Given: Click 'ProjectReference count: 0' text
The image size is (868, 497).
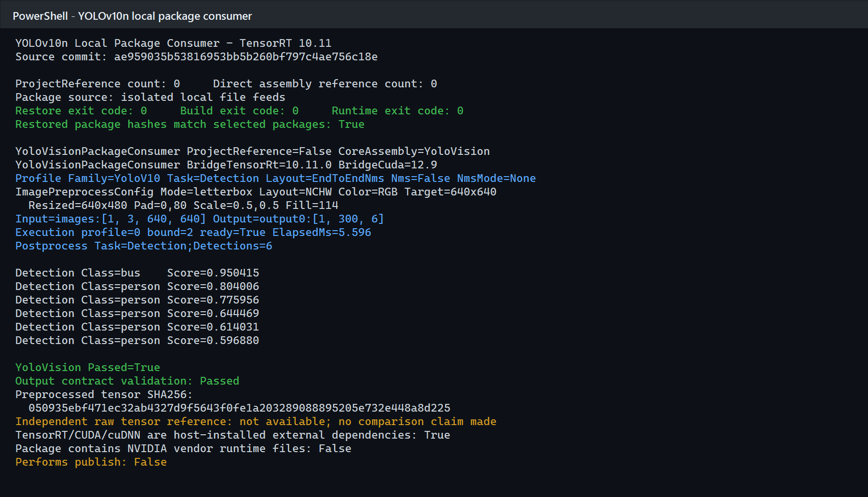Looking at the screenshot, I should [97, 83].
